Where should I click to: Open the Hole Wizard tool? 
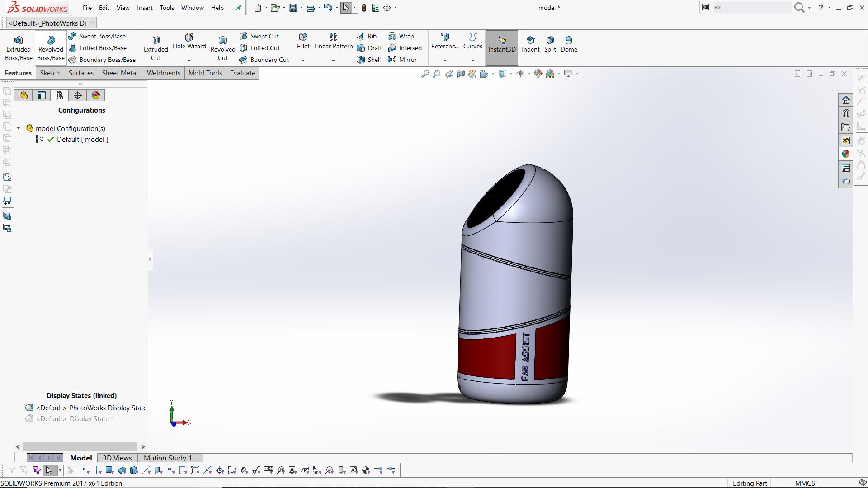189,42
